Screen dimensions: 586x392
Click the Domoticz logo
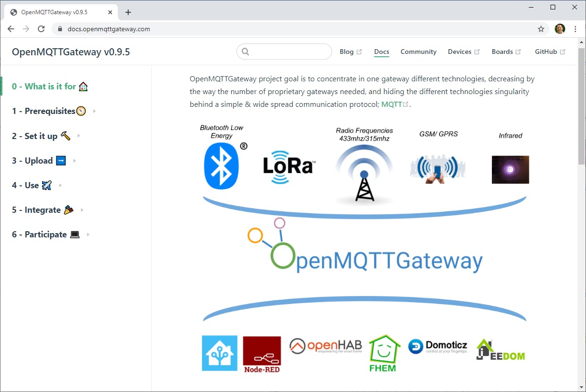(x=438, y=347)
